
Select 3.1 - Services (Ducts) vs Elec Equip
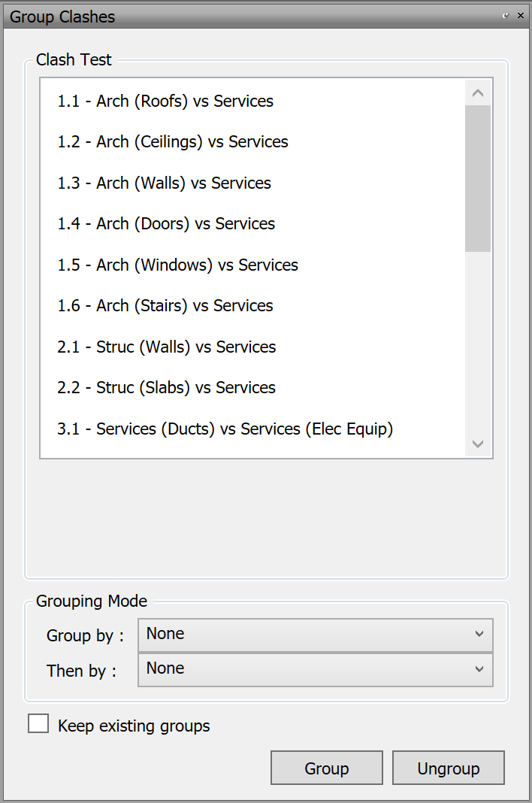click(x=225, y=429)
